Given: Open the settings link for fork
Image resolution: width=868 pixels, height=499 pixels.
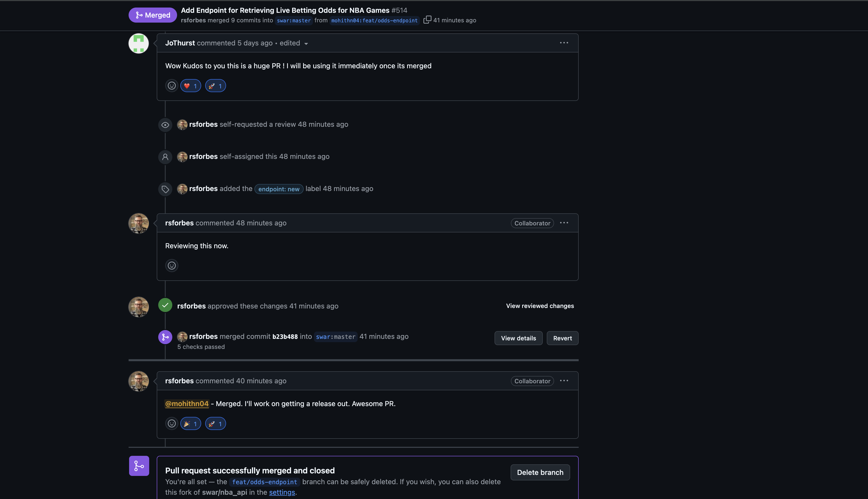Looking at the screenshot, I should click(x=282, y=492).
